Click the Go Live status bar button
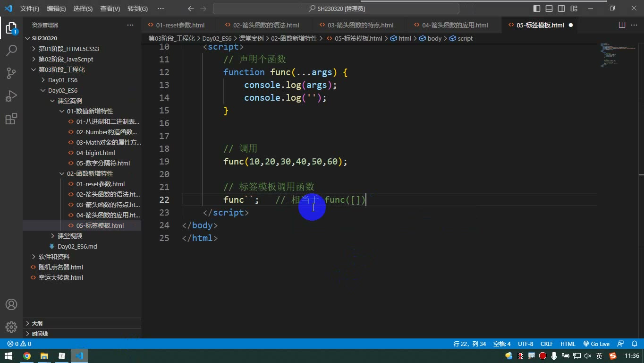Screen dimensions: 644x363 pyautogui.click(x=596, y=344)
